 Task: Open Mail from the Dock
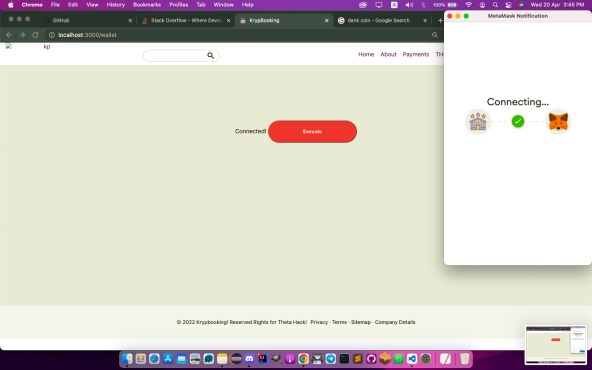[182, 358]
